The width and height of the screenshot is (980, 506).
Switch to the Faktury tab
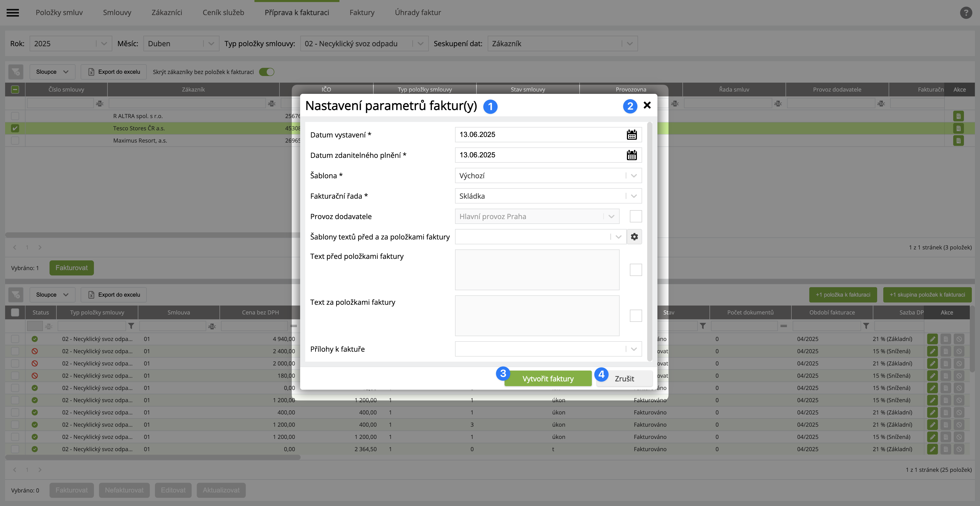362,12
